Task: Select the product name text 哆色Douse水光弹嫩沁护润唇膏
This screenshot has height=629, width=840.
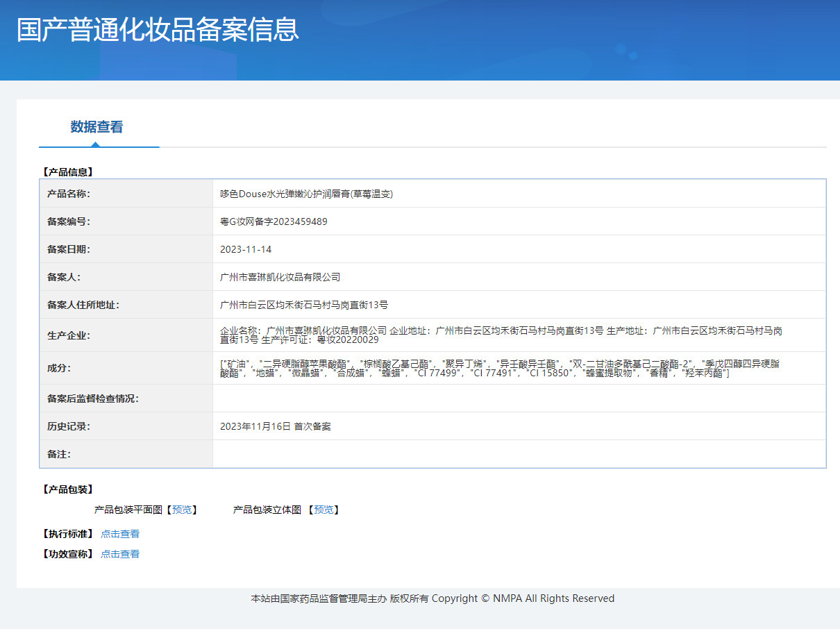Action: (x=306, y=194)
